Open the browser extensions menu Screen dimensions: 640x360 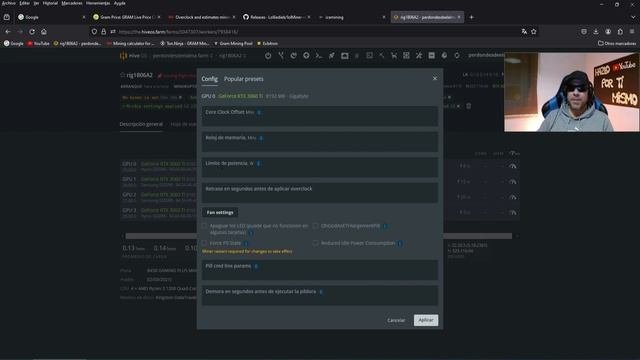(x=620, y=31)
